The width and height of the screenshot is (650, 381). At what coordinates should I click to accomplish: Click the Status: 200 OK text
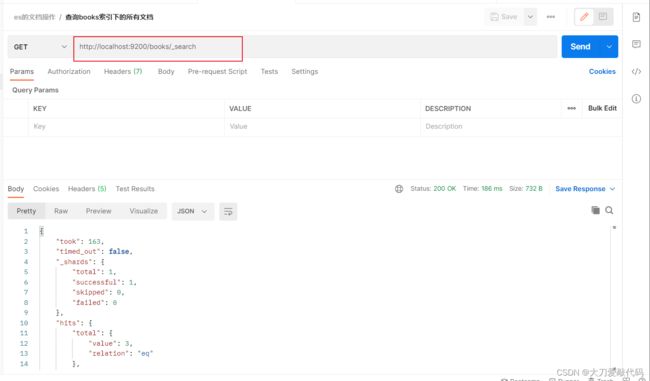(433, 189)
